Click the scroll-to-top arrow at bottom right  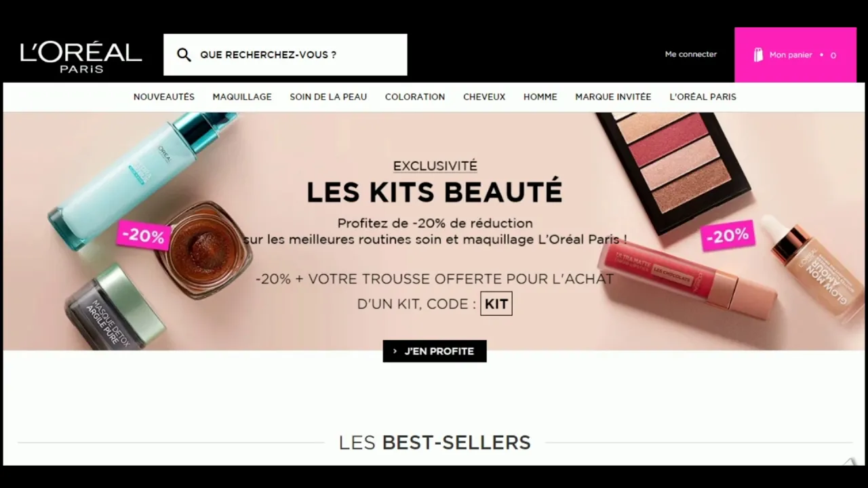(x=850, y=462)
